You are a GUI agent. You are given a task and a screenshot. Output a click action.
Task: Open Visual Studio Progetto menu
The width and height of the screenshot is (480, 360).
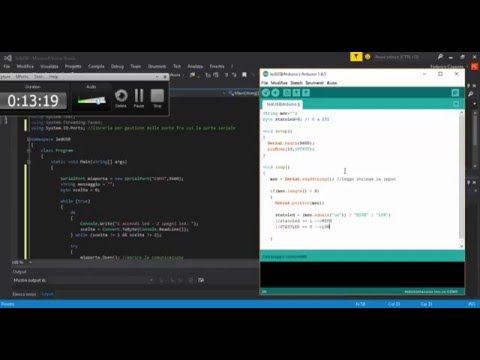click(x=73, y=66)
